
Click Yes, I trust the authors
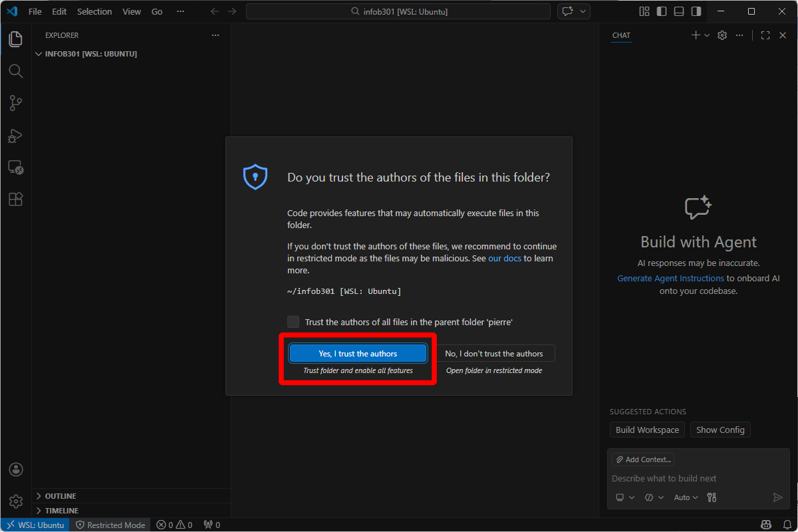pyautogui.click(x=358, y=353)
